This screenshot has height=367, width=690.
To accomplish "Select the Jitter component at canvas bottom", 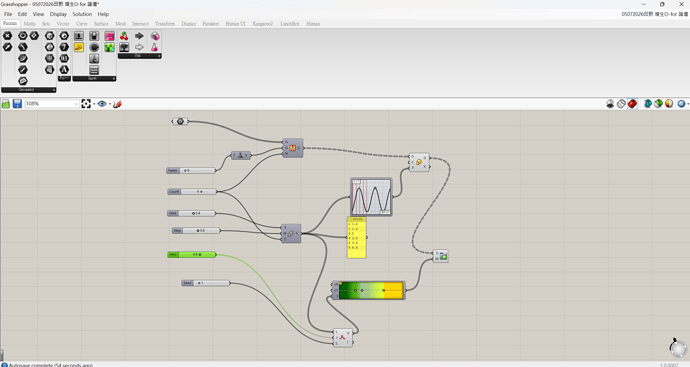I will click(x=343, y=338).
